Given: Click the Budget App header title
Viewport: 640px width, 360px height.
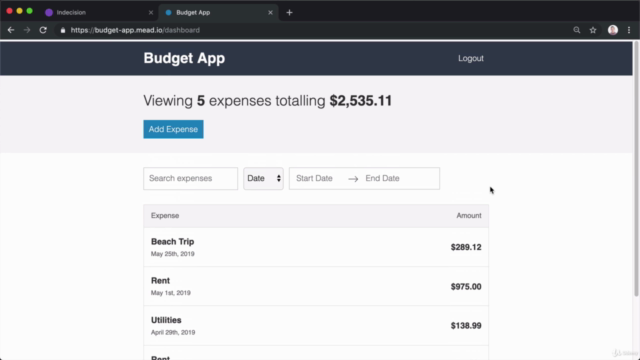Looking at the screenshot, I should (184, 58).
